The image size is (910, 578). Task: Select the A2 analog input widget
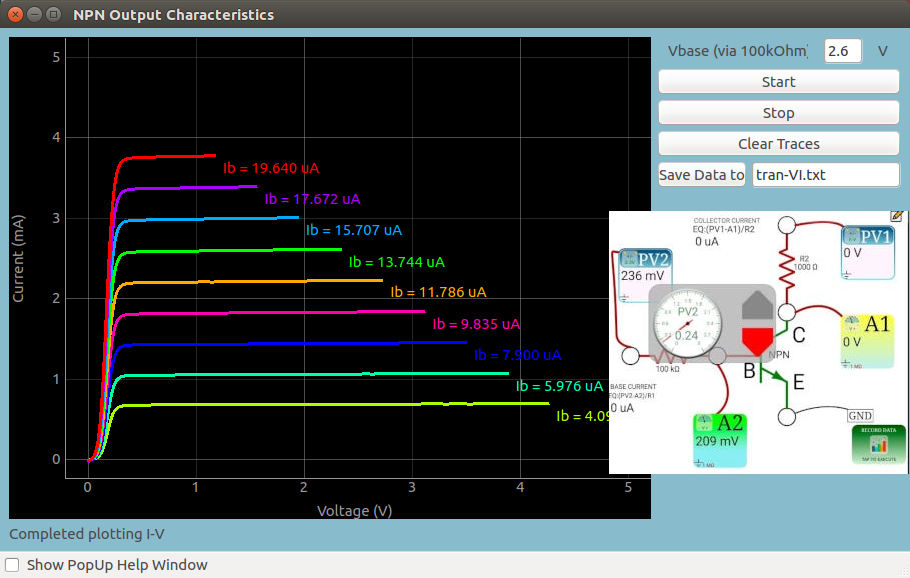720,439
